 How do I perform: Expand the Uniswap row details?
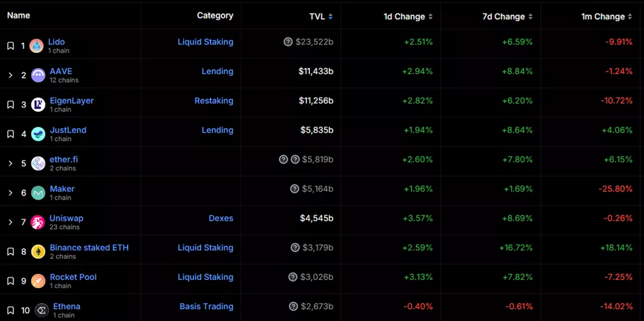point(11,223)
